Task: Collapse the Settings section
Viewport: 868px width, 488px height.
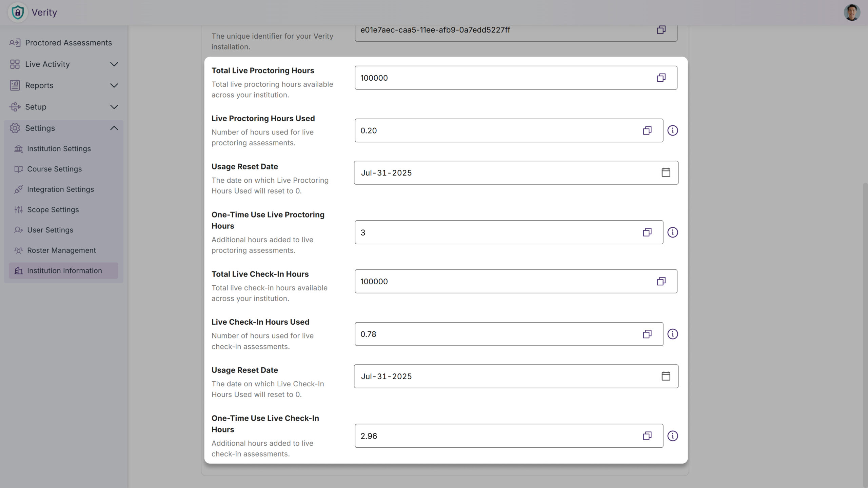Action: pos(114,128)
